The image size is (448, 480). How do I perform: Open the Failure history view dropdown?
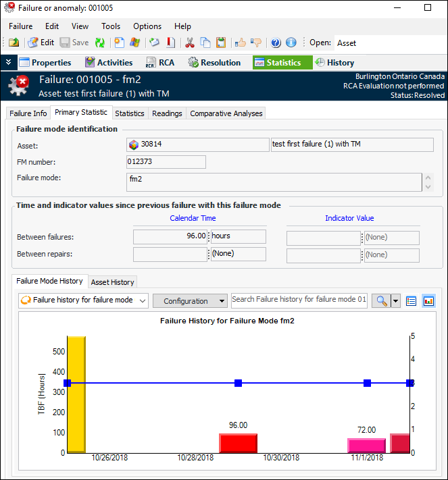pos(83,300)
